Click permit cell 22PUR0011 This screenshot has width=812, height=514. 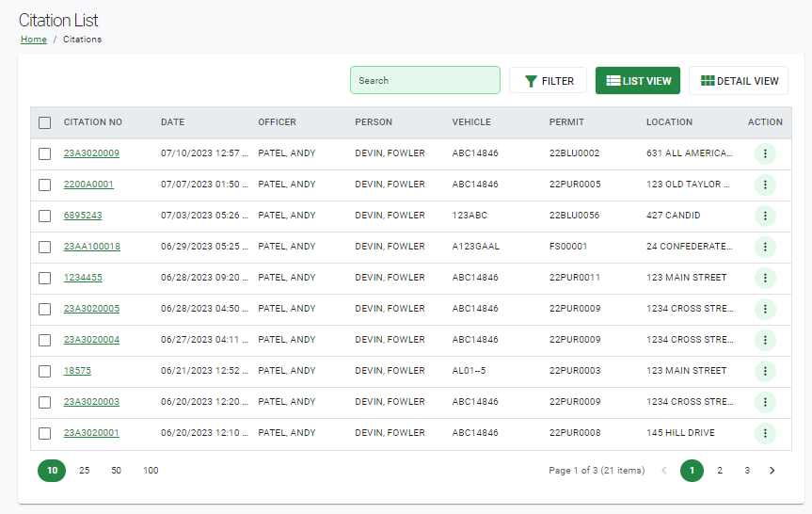pyautogui.click(x=574, y=278)
